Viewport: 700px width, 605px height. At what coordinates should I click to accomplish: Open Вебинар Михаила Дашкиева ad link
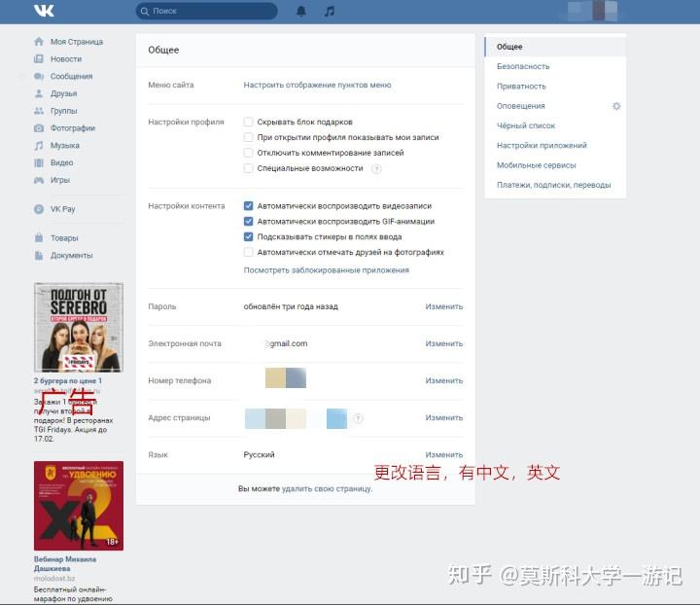65,564
